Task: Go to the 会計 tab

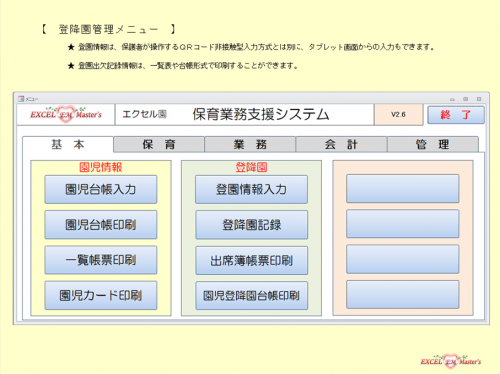Action: coord(341,144)
